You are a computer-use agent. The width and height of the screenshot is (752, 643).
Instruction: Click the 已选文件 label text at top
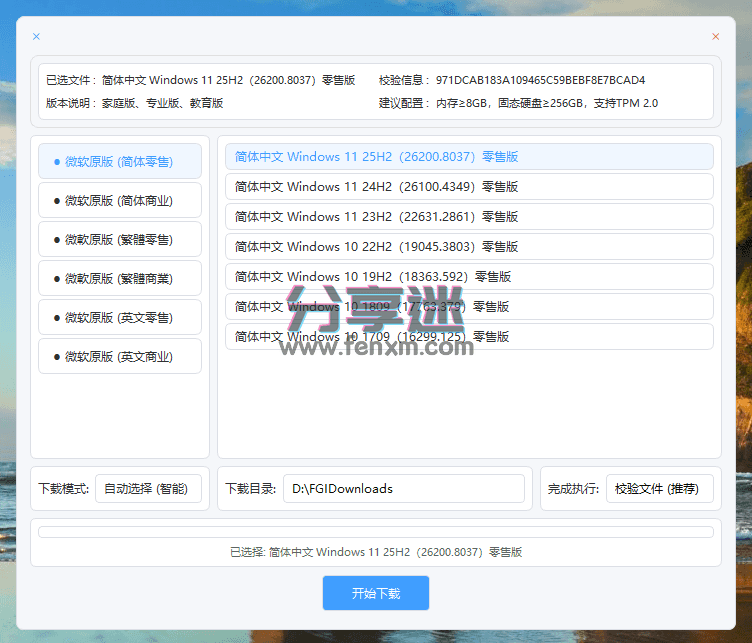[71, 80]
